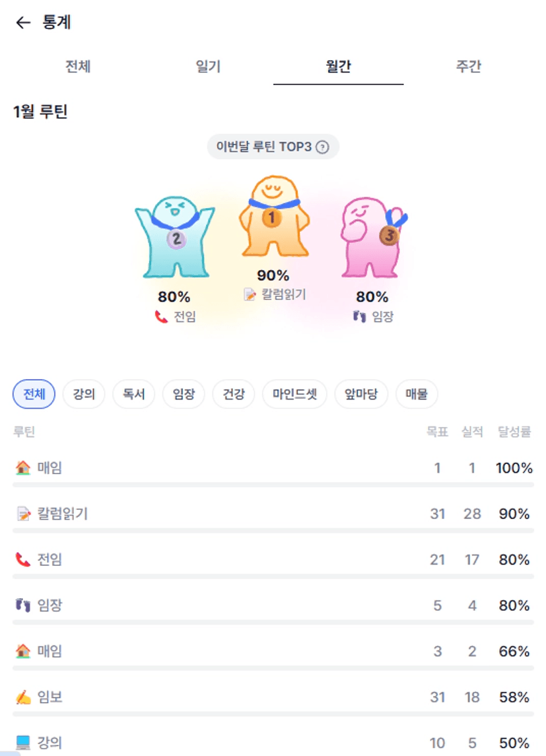
Task: Click the orange first-place mascot
Action: pos(273,219)
